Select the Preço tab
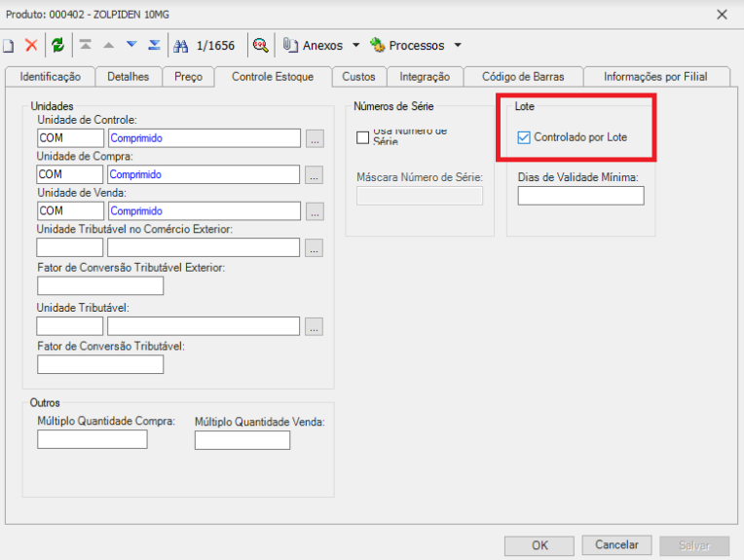This screenshot has width=744, height=560. (x=188, y=77)
